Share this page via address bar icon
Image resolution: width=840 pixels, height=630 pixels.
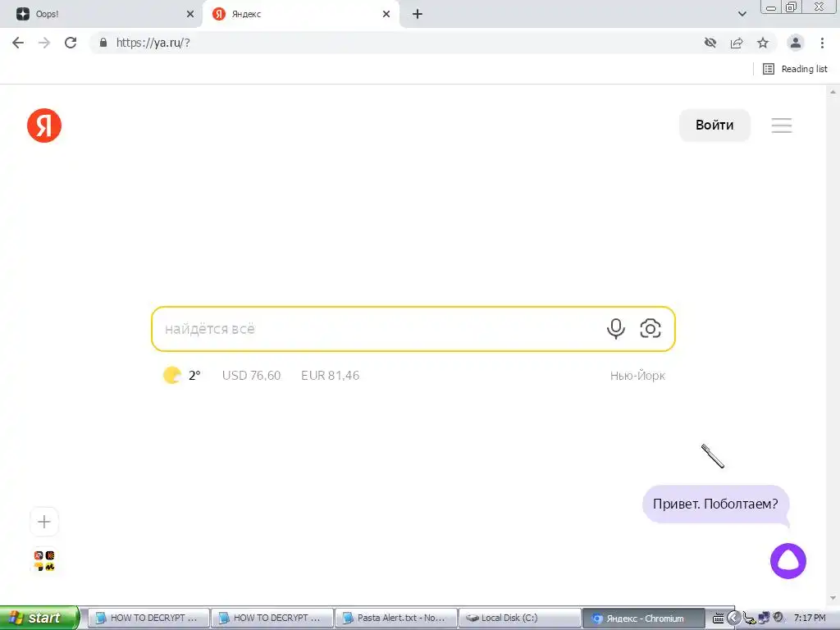(x=737, y=43)
